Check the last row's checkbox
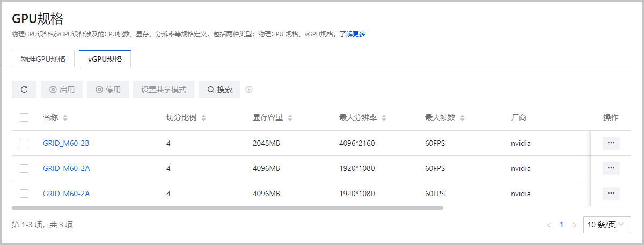Screen dimensions: 644x245 point(24,194)
